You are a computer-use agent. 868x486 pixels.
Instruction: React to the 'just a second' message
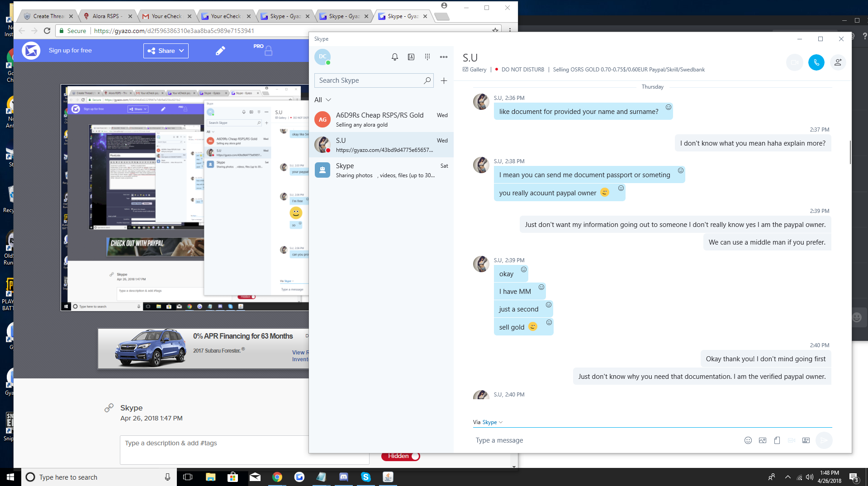[549, 305]
